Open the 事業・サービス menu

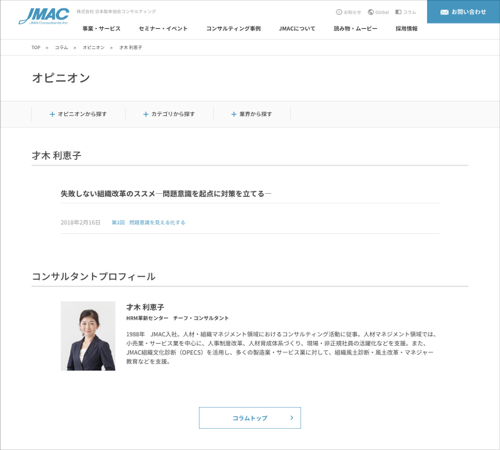tap(101, 29)
